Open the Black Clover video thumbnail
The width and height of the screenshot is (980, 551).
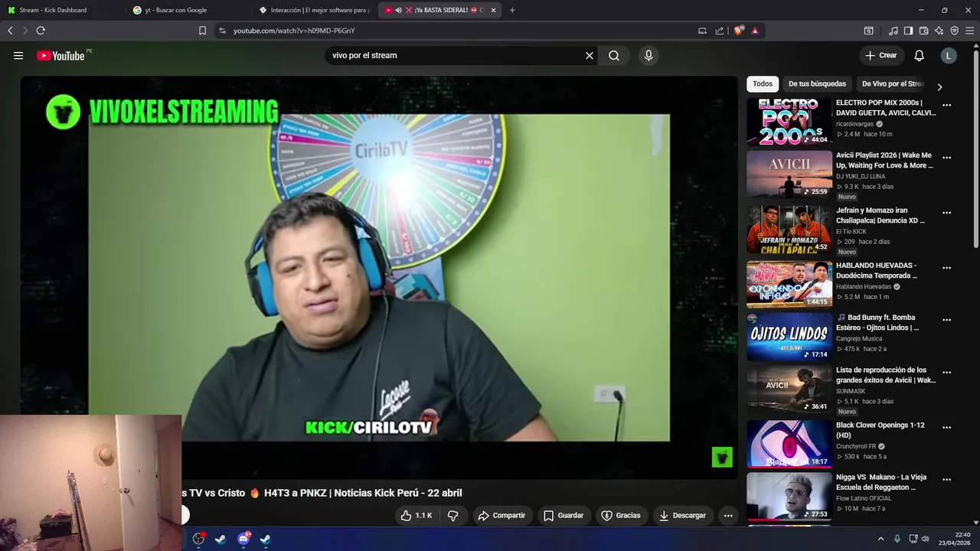click(789, 444)
